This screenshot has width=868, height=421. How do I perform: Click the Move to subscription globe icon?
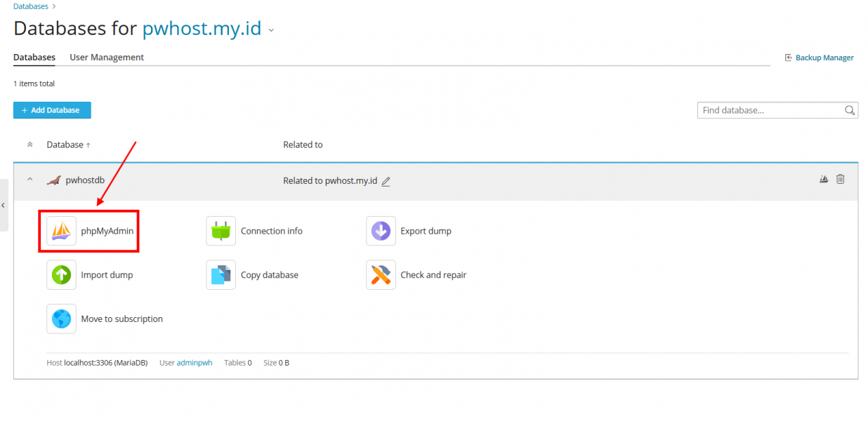[x=61, y=319]
